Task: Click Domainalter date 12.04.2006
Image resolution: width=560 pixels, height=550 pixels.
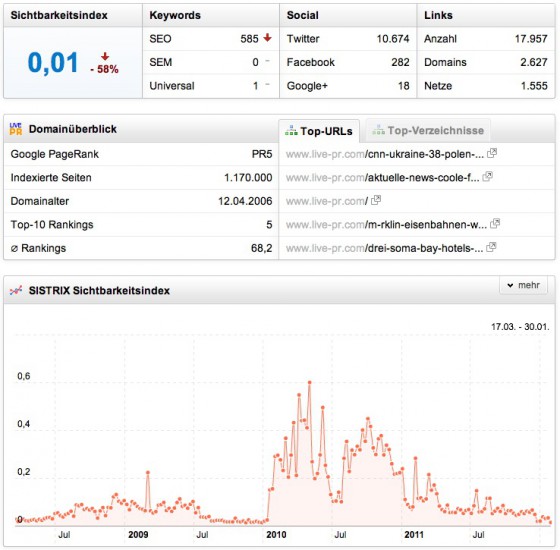Action: (245, 201)
